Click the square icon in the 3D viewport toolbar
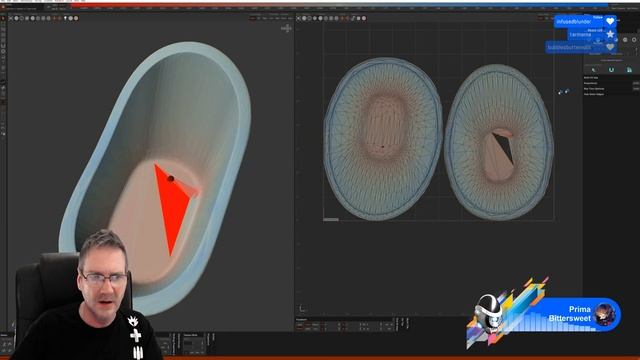640x360 pixels. pos(27,18)
